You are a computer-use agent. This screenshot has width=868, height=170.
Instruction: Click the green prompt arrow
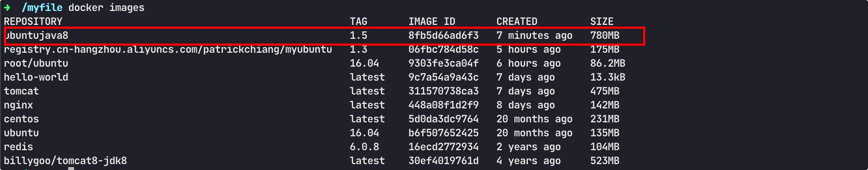tap(7, 8)
